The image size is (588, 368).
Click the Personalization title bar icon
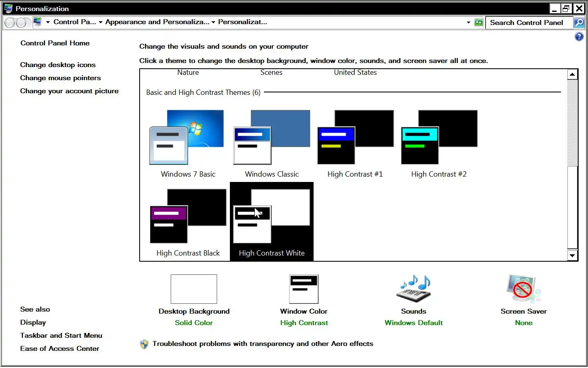pos(8,9)
